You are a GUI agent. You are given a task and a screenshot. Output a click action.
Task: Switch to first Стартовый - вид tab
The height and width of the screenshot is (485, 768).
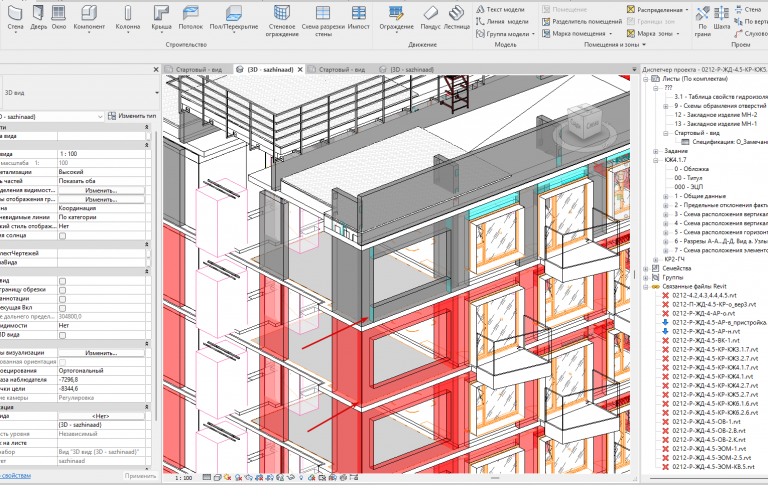tap(194, 70)
